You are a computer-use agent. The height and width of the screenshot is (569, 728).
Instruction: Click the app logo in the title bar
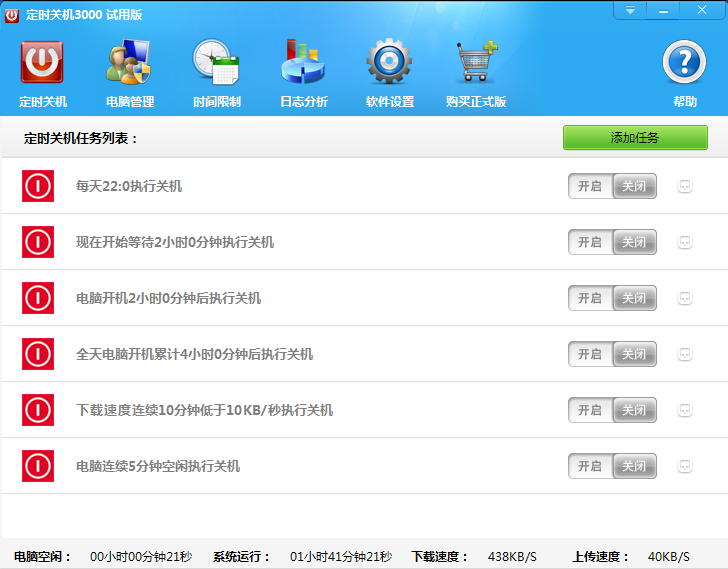(x=12, y=15)
